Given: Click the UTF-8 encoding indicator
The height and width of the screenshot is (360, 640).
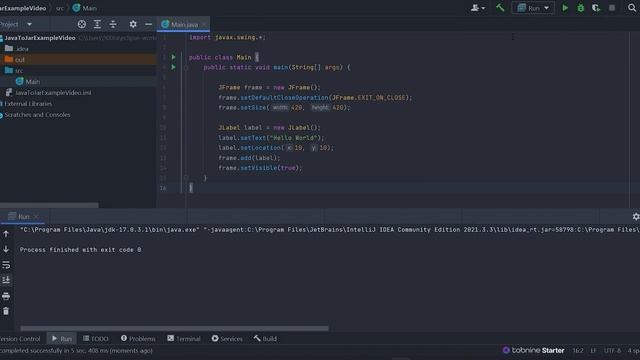Looking at the screenshot, I should click(612, 350).
